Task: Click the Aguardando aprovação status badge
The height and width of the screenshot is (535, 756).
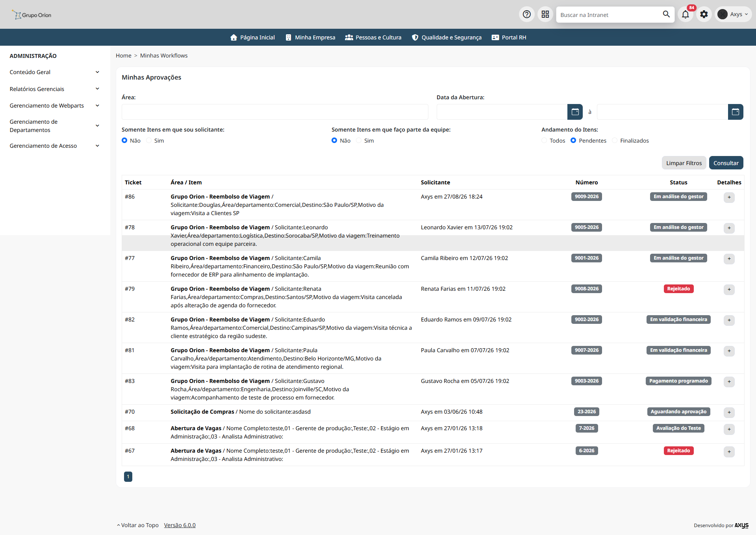Action: pos(678,412)
